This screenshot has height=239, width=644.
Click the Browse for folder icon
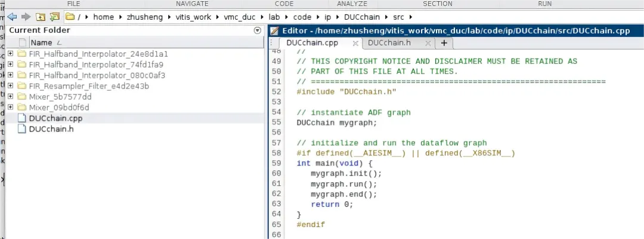(x=55, y=17)
